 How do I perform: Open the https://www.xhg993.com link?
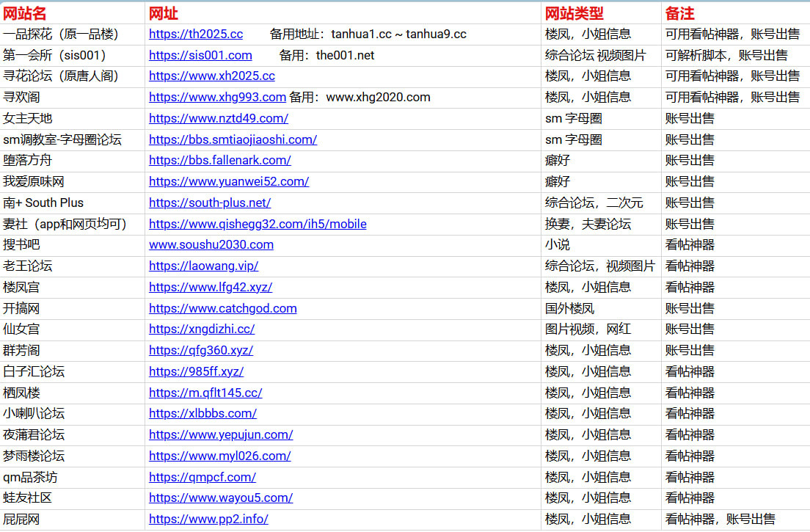pos(217,97)
